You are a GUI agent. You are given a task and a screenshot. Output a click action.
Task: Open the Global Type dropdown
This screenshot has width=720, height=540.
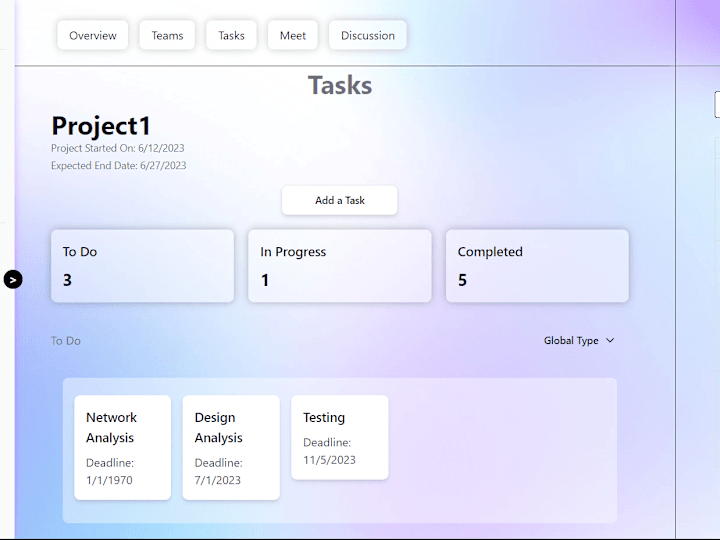(x=579, y=340)
